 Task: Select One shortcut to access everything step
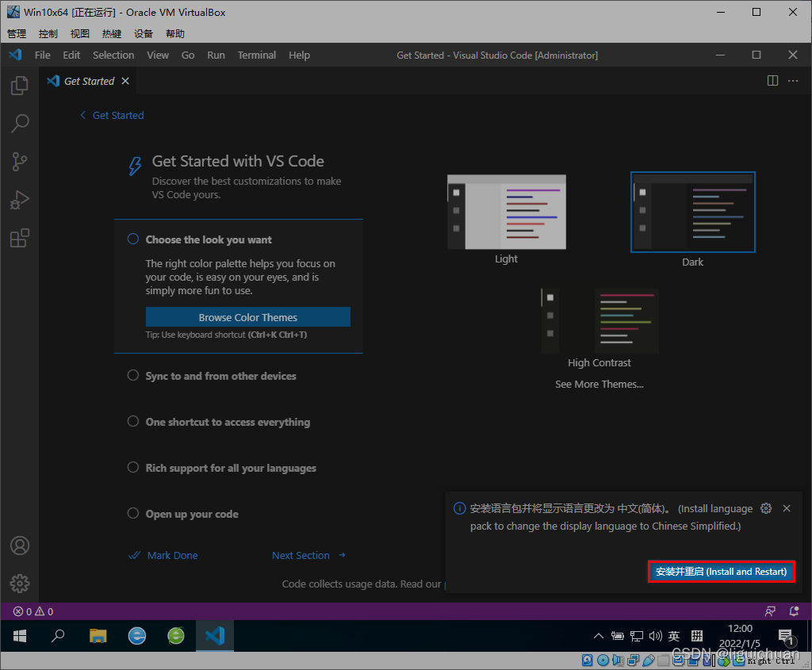[x=228, y=422]
